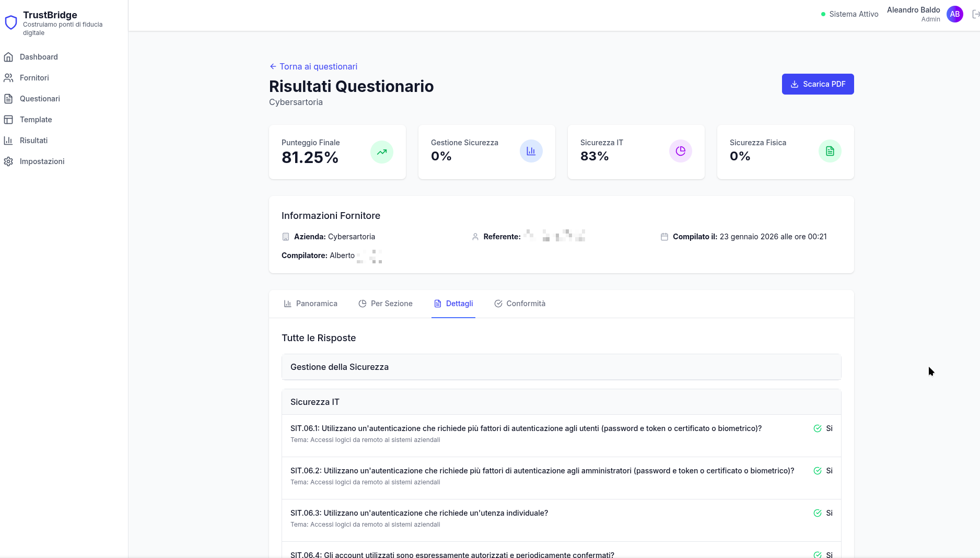Select the Conformità tab
This screenshot has width=980, height=558.
click(x=520, y=304)
